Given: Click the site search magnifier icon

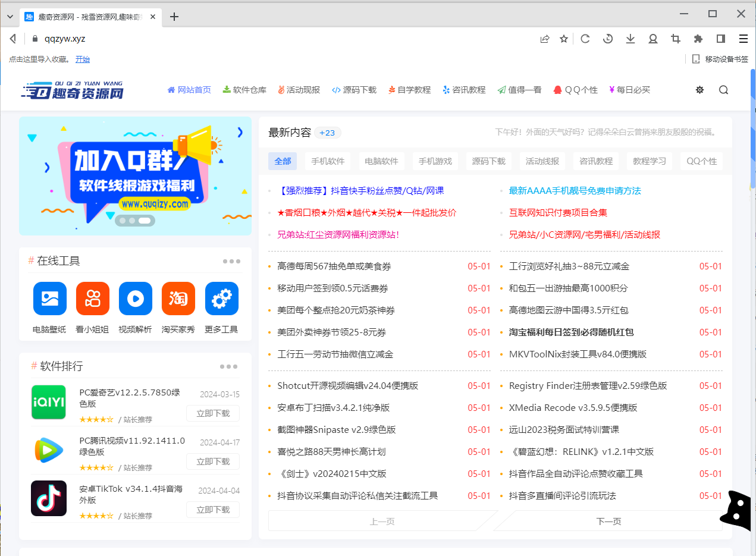Looking at the screenshot, I should [x=723, y=90].
